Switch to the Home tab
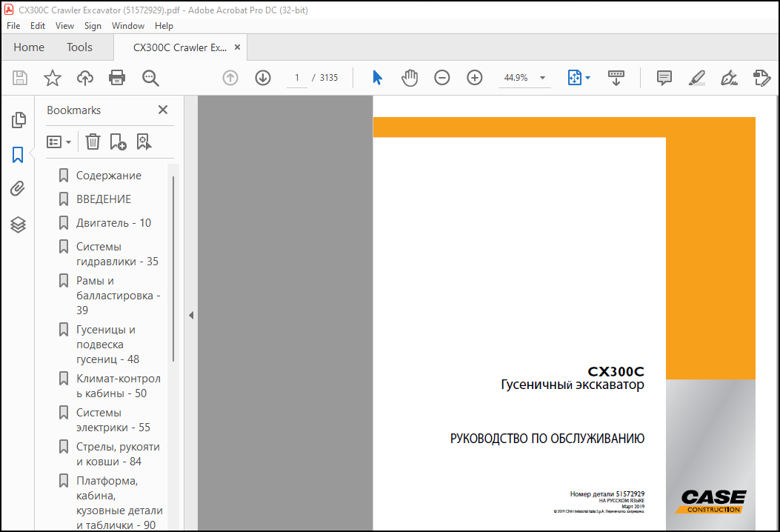Viewport: 780px width, 532px height. 29,47
